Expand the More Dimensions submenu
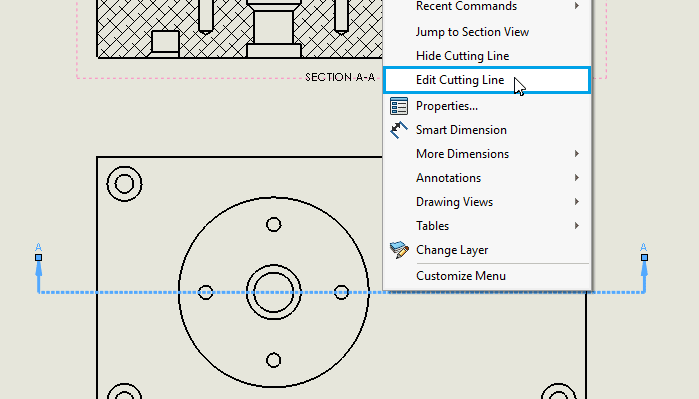The width and height of the screenshot is (699, 399). click(487, 154)
